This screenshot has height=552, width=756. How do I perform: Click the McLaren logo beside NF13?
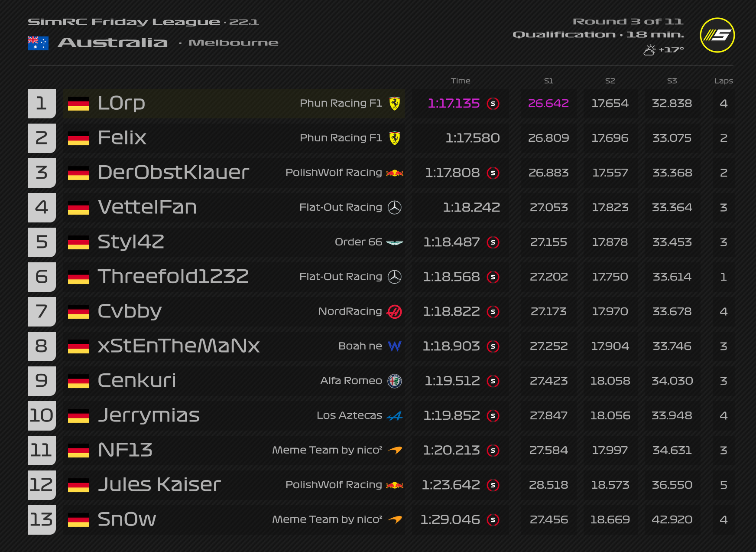tap(395, 450)
